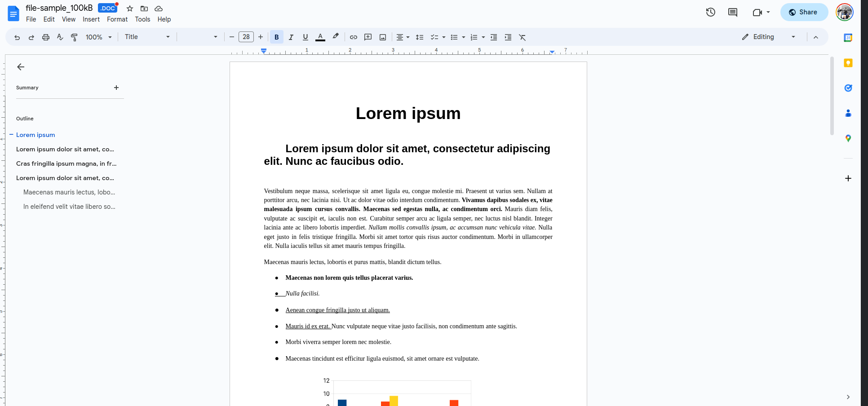Open the highlight color picker
868x406 pixels.
336,37
